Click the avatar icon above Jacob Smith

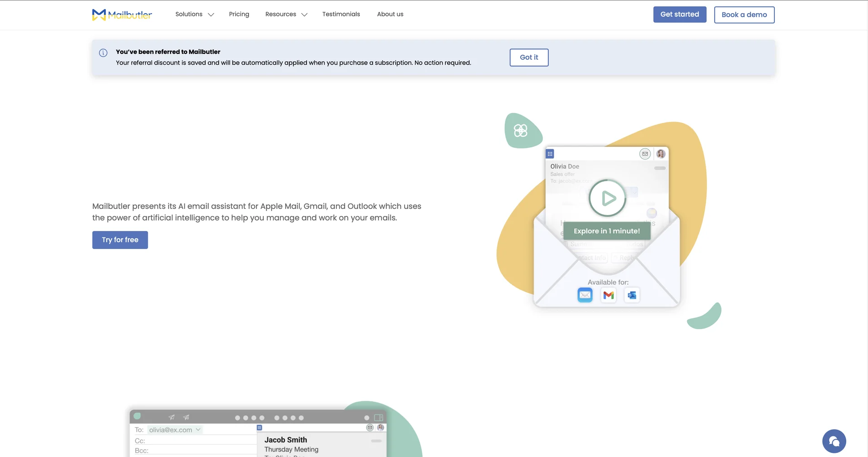click(381, 428)
